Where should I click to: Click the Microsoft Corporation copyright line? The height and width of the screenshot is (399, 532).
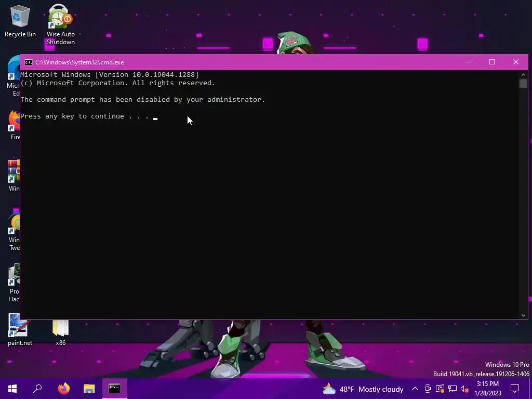118,83
